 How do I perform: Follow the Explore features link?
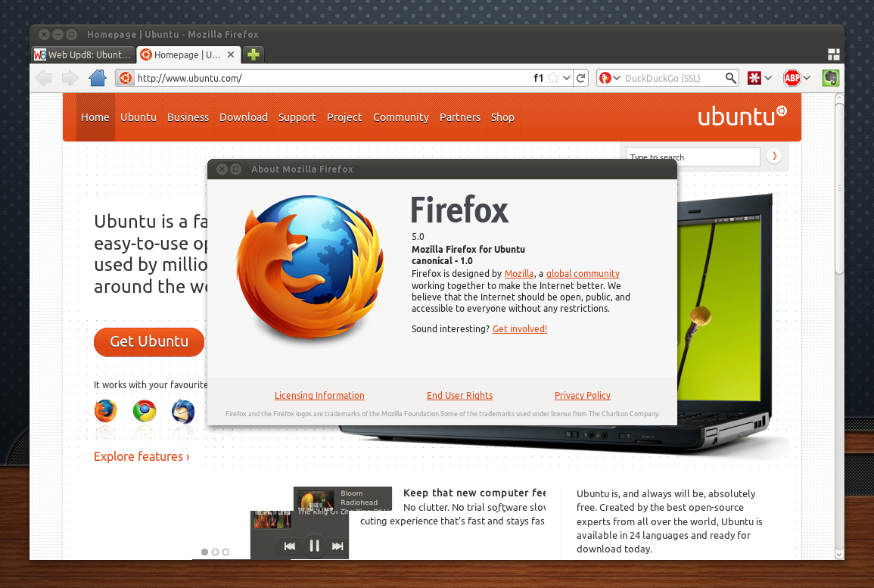pos(142,456)
